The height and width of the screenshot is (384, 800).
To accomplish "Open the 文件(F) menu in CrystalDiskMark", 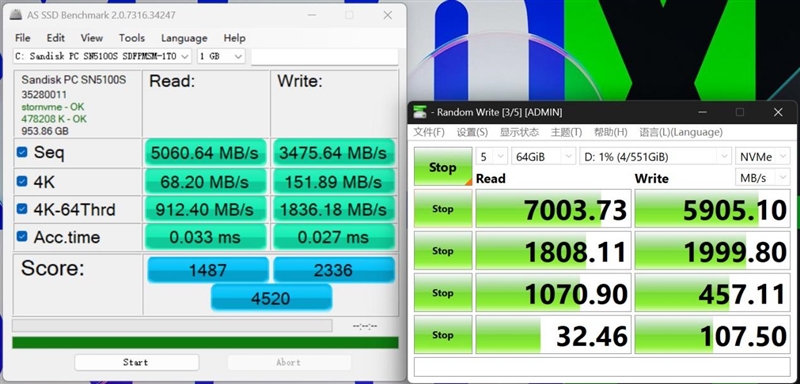I will (x=429, y=133).
